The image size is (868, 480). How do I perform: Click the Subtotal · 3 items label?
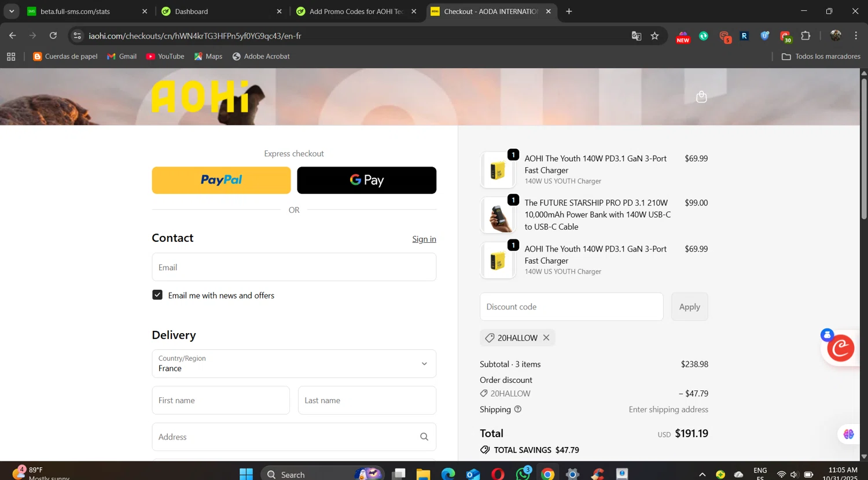[x=510, y=364]
